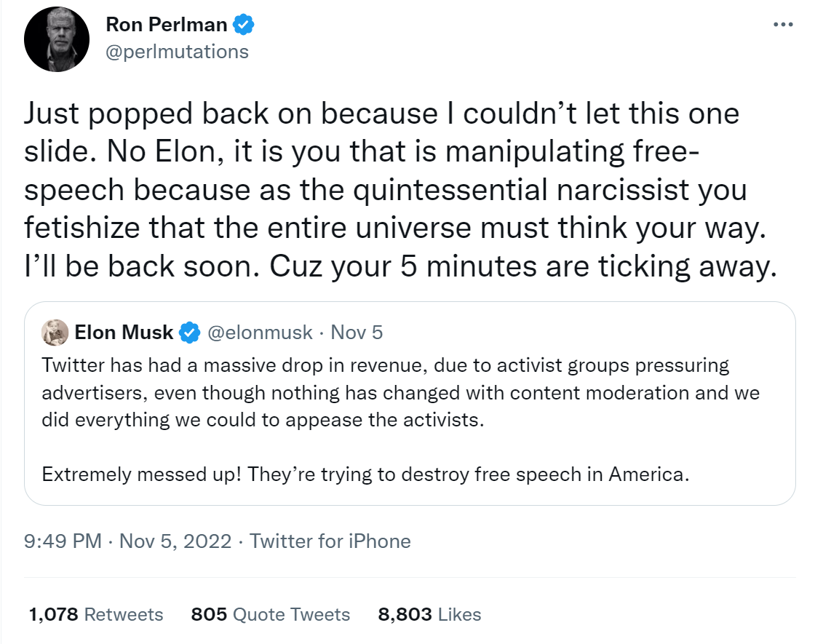The image size is (815, 644).
Task: Open the @elonmusk handle link
Action: click(260, 333)
